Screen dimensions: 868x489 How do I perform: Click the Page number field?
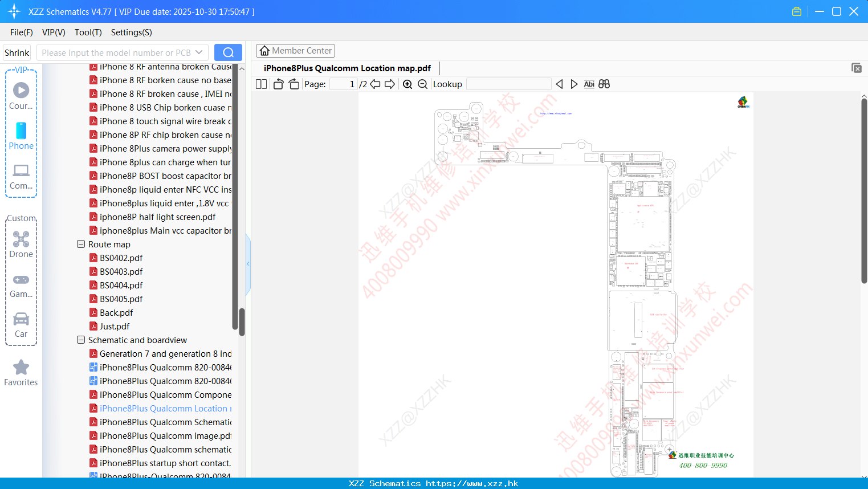344,84
